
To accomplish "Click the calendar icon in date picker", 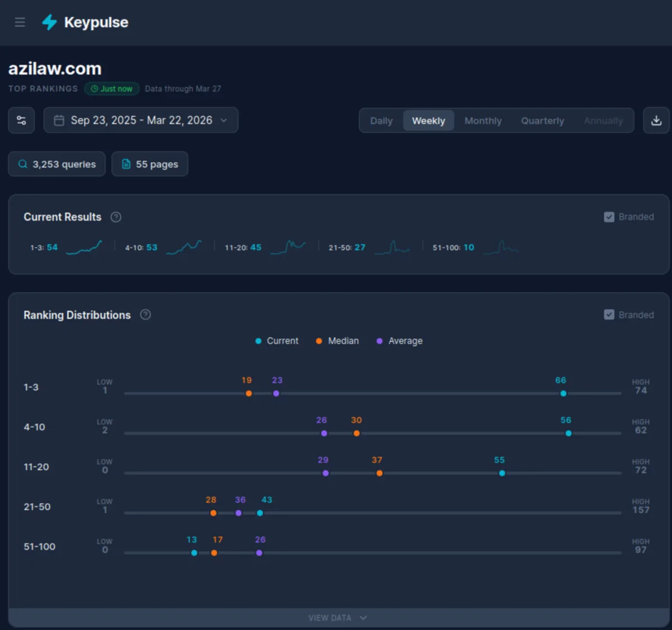I will (x=59, y=120).
